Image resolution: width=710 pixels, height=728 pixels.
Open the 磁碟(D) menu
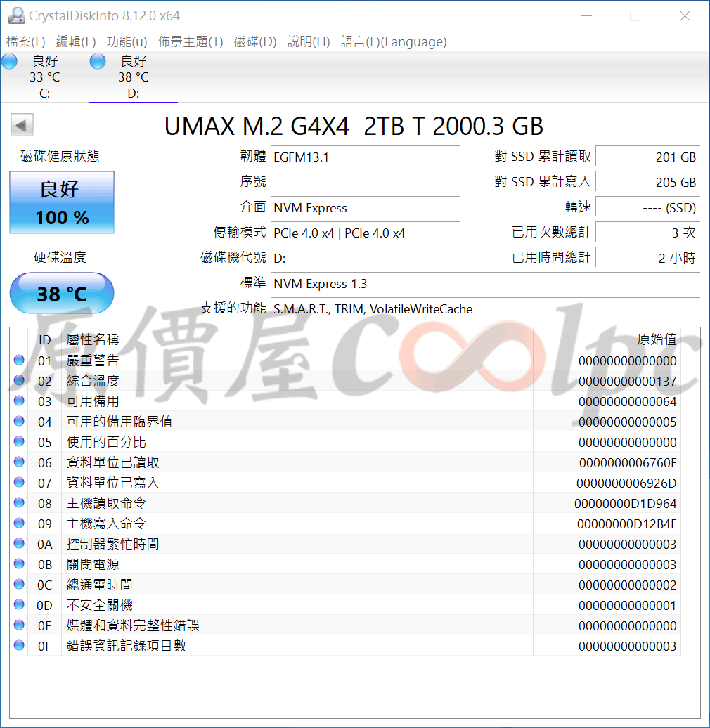[255, 41]
